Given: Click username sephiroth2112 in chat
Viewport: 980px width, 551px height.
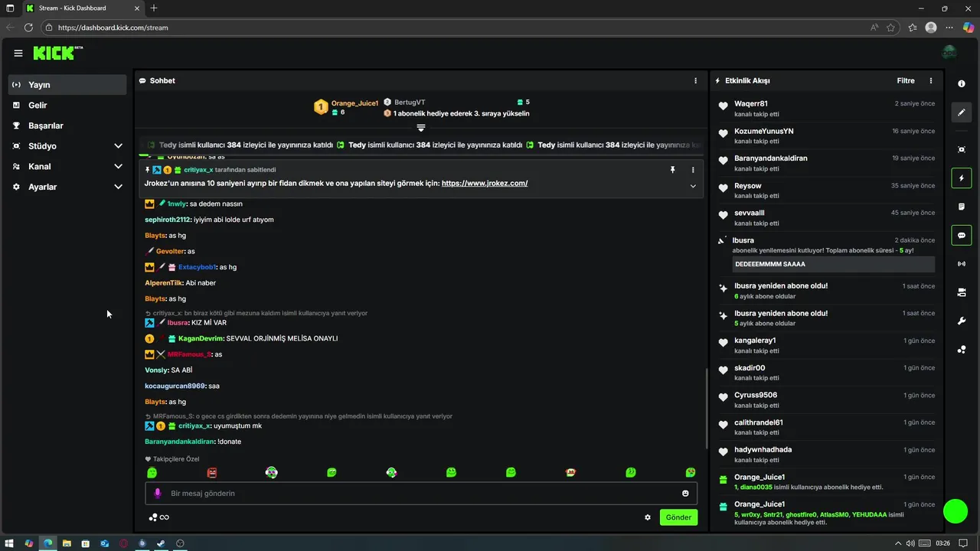Looking at the screenshot, I should click(168, 220).
